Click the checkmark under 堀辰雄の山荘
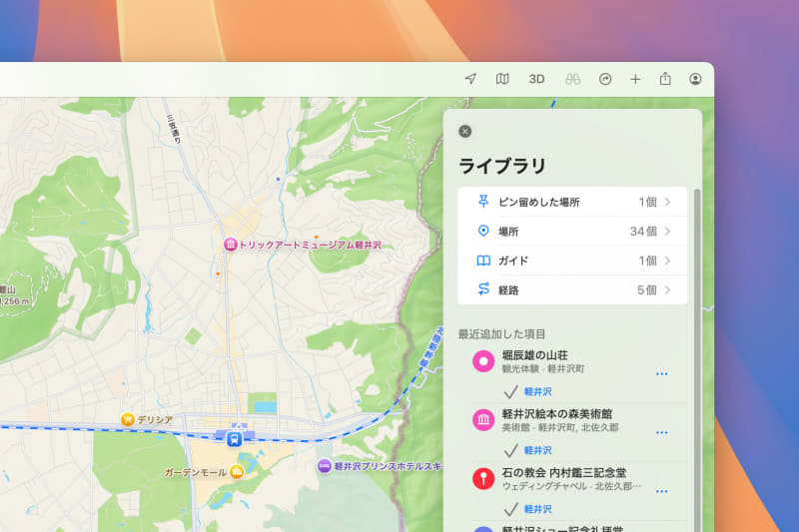799x532 pixels. (x=510, y=392)
